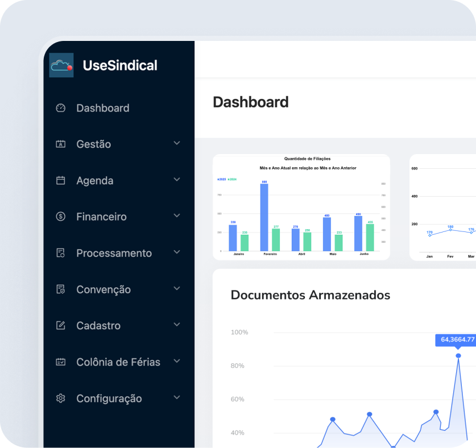The height and width of the screenshot is (448, 476).
Task: Click the Janeiro 2025 blue bar
Action: [x=233, y=238]
